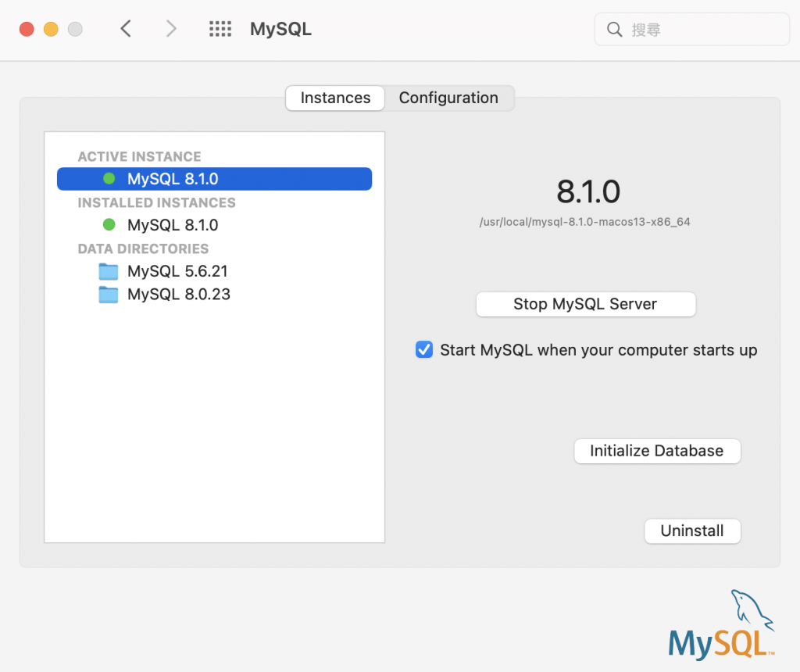Click the large 8.1.0 version label
The width and height of the screenshot is (800, 672).
588,191
